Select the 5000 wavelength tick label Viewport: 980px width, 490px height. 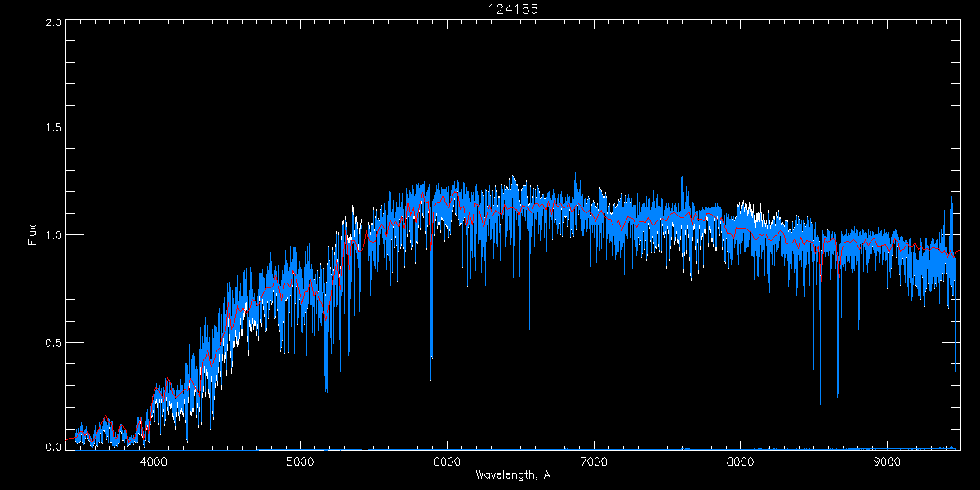(x=300, y=461)
